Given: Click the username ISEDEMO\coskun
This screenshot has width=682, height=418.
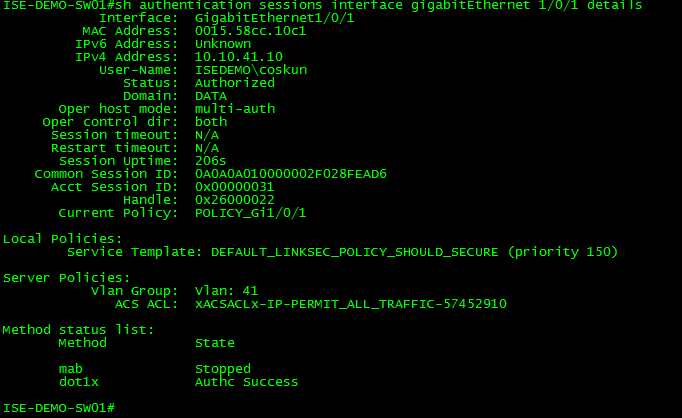Looking at the screenshot, I should pyautogui.click(x=251, y=70).
